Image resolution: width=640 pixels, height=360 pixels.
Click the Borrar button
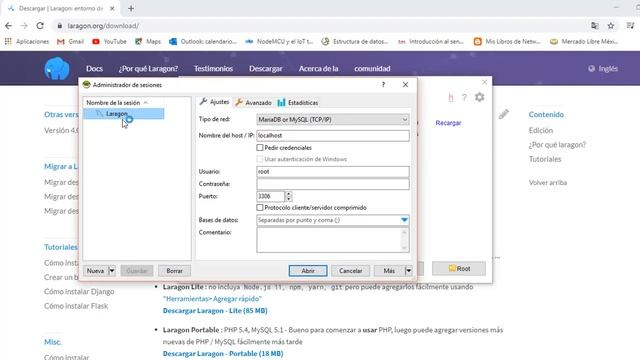click(x=174, y=271)
